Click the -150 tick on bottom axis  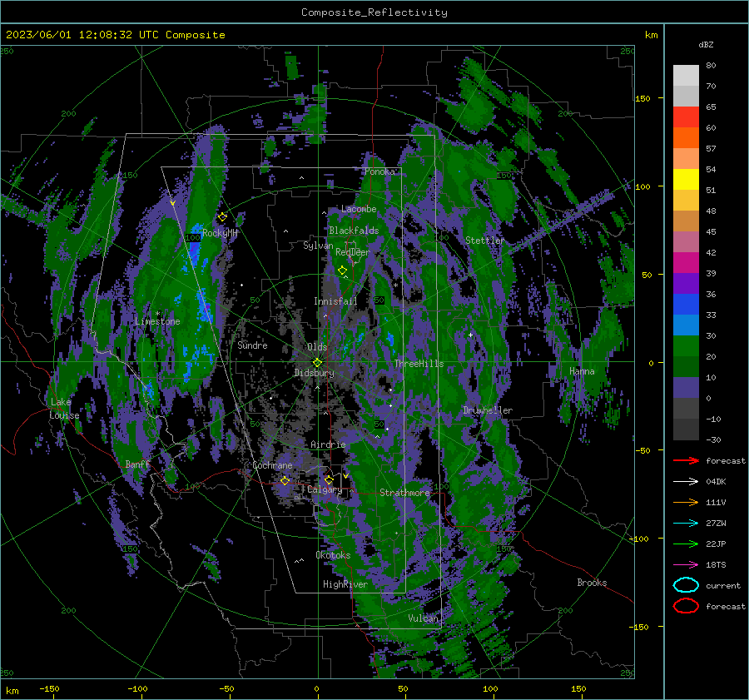49,688
